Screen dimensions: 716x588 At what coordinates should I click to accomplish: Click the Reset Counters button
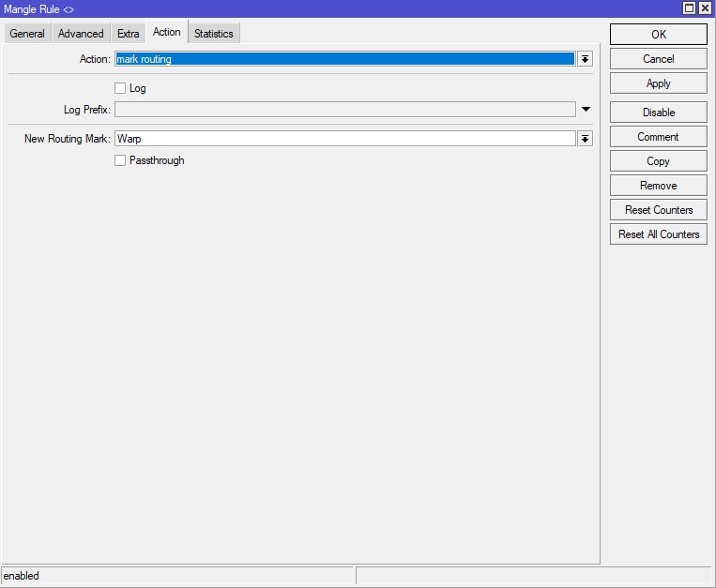tap(659, 210)
